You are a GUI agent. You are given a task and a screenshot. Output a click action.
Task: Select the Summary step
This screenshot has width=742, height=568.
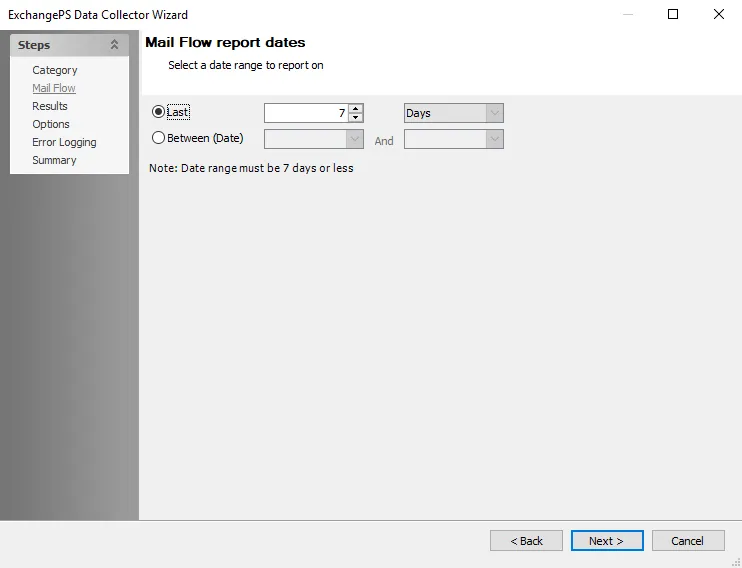(x=54, y=160)
